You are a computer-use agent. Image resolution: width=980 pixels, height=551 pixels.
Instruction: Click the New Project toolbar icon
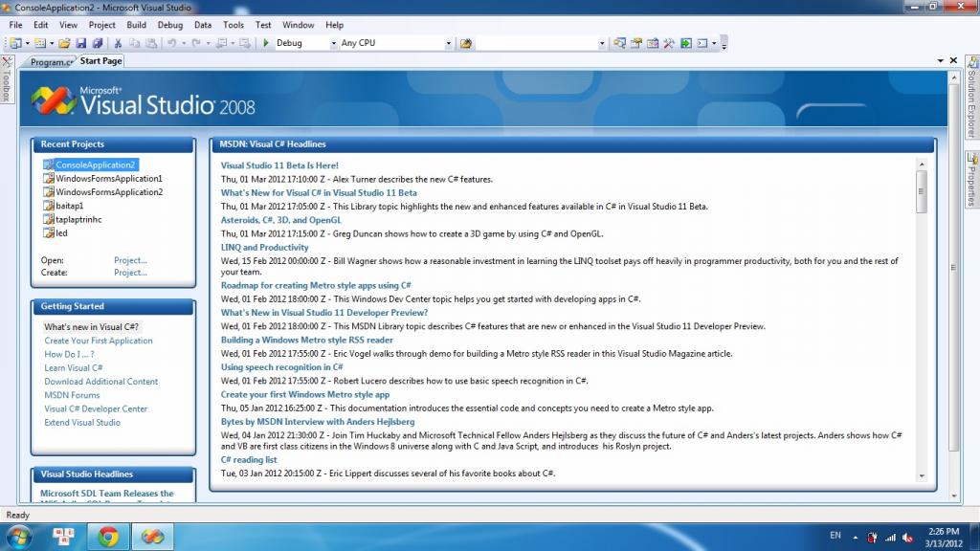[x=15, y=43]
